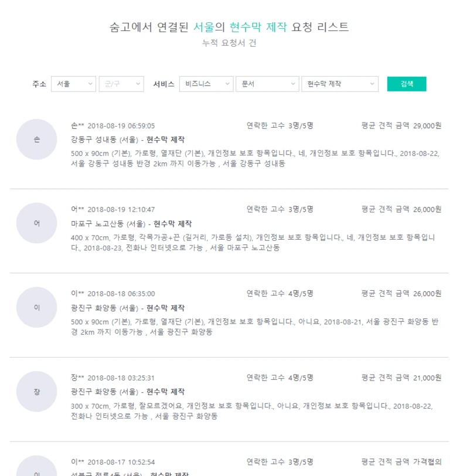Expand the 비즈니스 service category dropdown
Image resolution: width=453 pixels, height=476 pixels.
(x=206, y=84)
